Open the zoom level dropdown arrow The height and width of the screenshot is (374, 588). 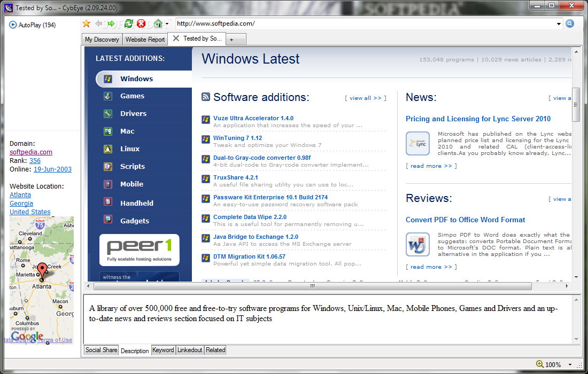pos(570,364)
